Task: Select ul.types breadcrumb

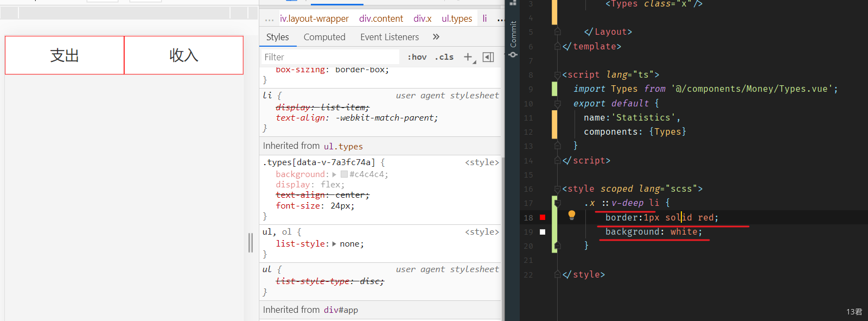Action: 457,18
